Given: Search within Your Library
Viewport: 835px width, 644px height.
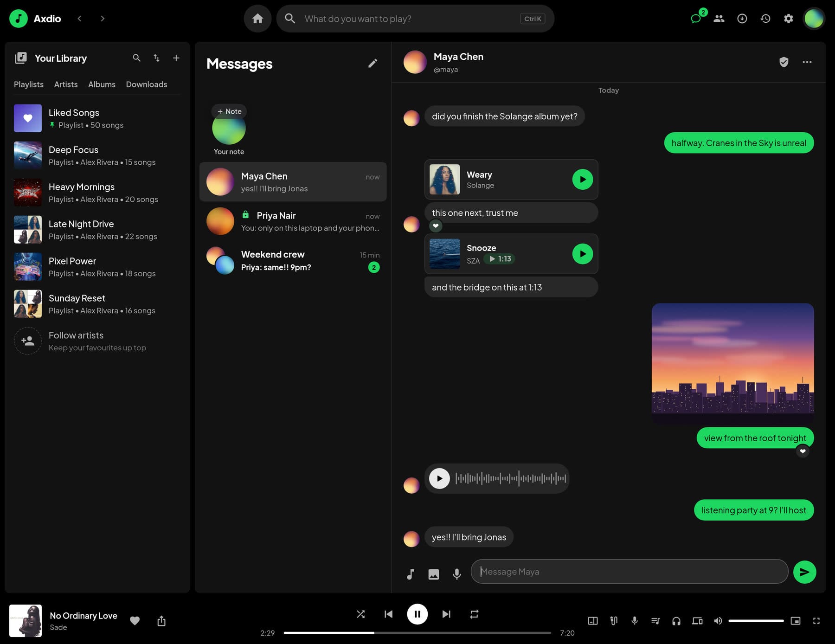Looking at the screenshot, I should [x=136, y=58].
